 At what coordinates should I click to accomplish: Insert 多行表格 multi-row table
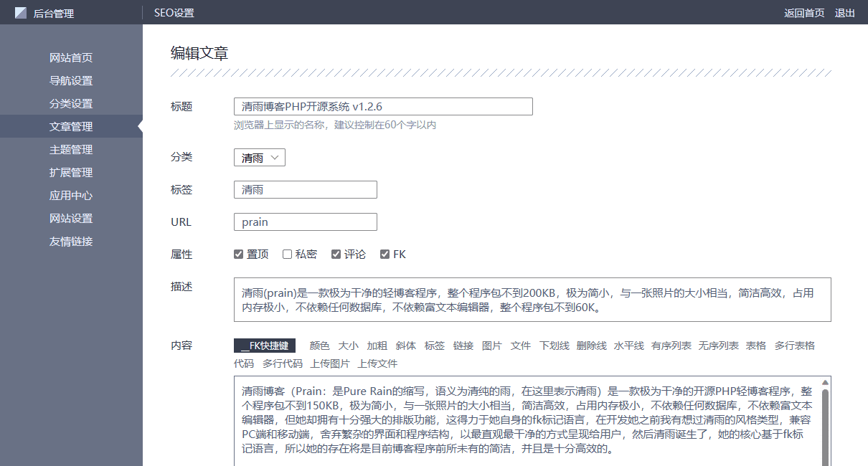pyautogui.click(x=795, y=346)
